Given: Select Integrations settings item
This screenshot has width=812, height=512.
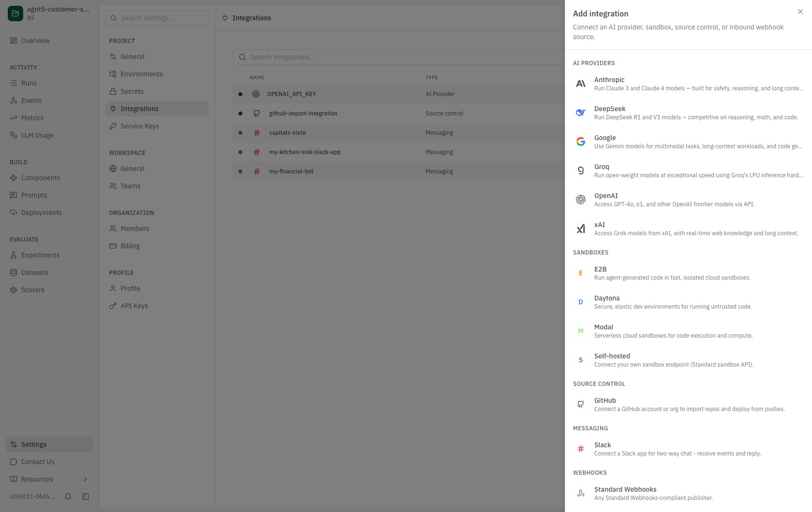Looking at the screenshot, I should (157, 109).
